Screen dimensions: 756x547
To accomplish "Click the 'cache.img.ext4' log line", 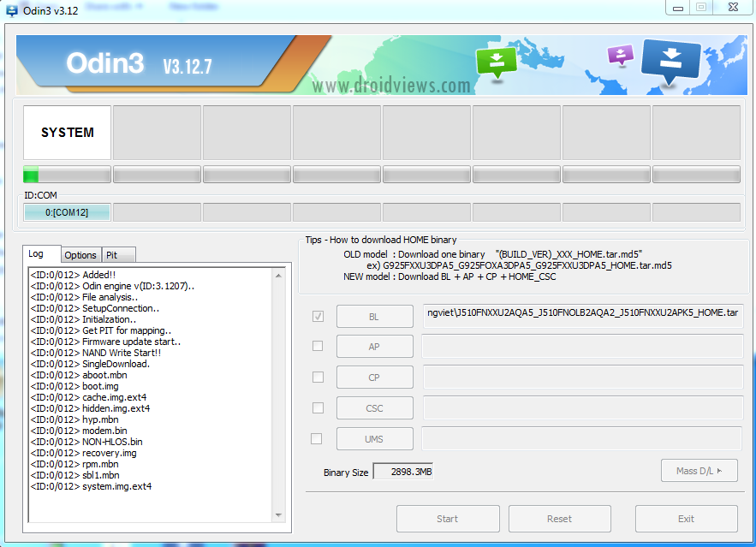I will [x=88, y=397].
